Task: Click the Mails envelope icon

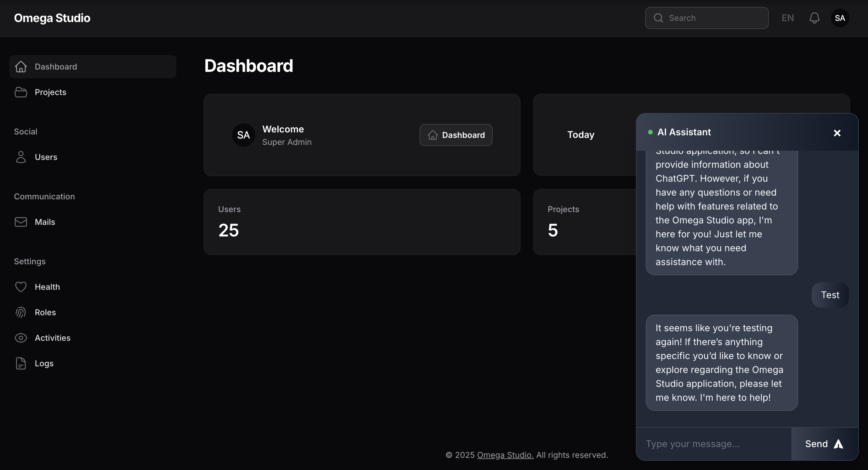Action: 21,222
